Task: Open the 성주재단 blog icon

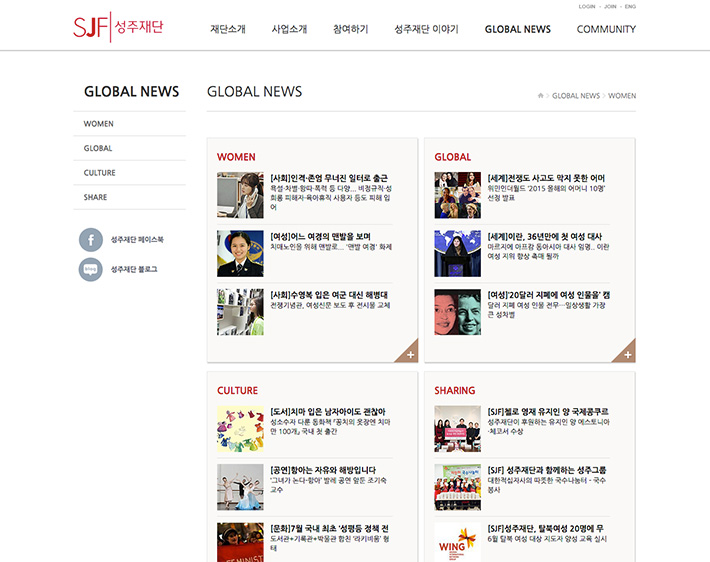Action: [x=91, y=269]
